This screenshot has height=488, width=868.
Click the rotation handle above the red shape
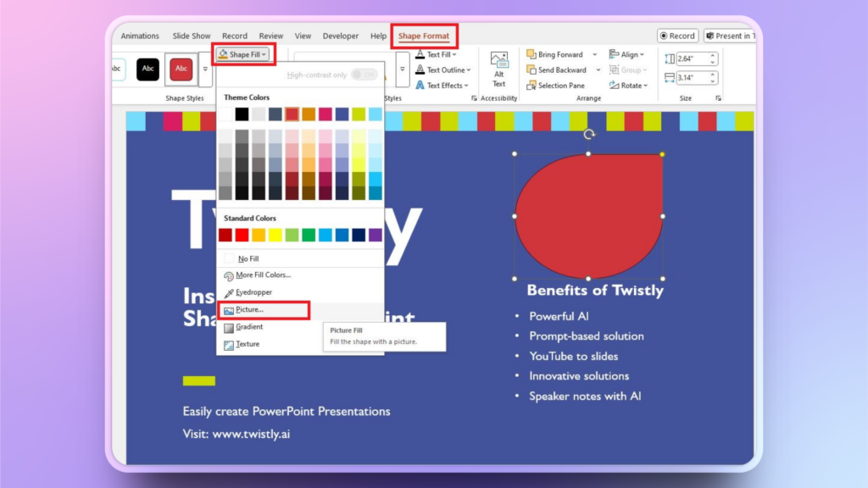(x=589, y=134)
